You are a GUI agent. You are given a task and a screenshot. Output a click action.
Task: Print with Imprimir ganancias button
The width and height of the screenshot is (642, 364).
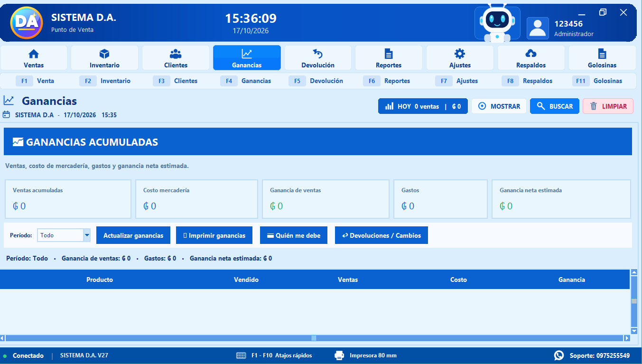(x=214, y=235)
